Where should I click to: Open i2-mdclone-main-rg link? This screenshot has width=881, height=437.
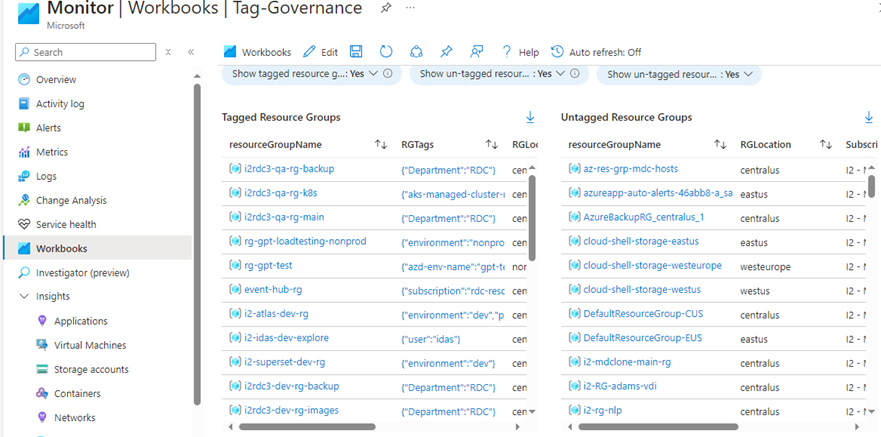tap(628, 362)
